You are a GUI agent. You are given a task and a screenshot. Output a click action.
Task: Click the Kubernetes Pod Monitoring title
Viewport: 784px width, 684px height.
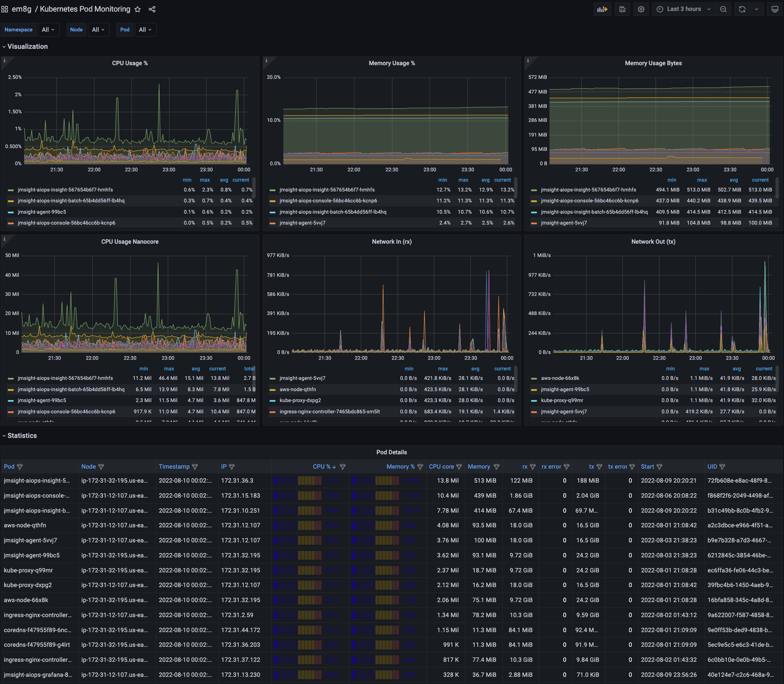[85, 9]
